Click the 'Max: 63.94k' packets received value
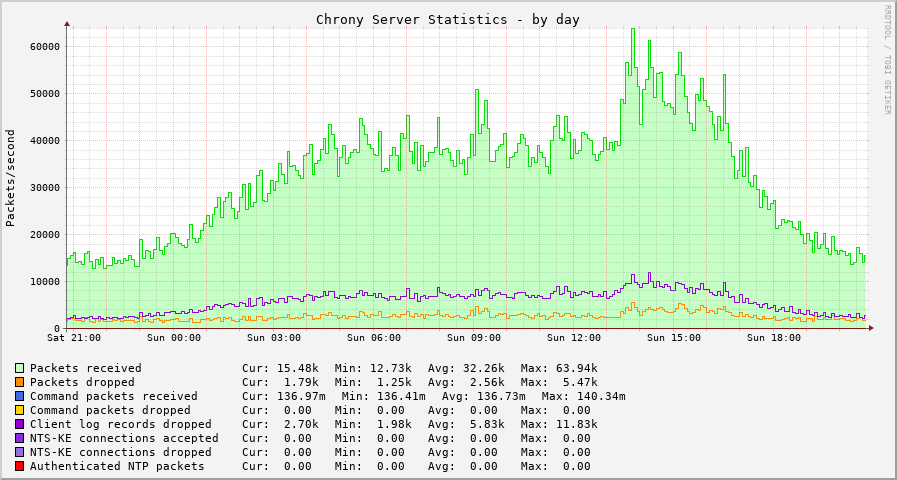897x480 pixels. (559, 368)
